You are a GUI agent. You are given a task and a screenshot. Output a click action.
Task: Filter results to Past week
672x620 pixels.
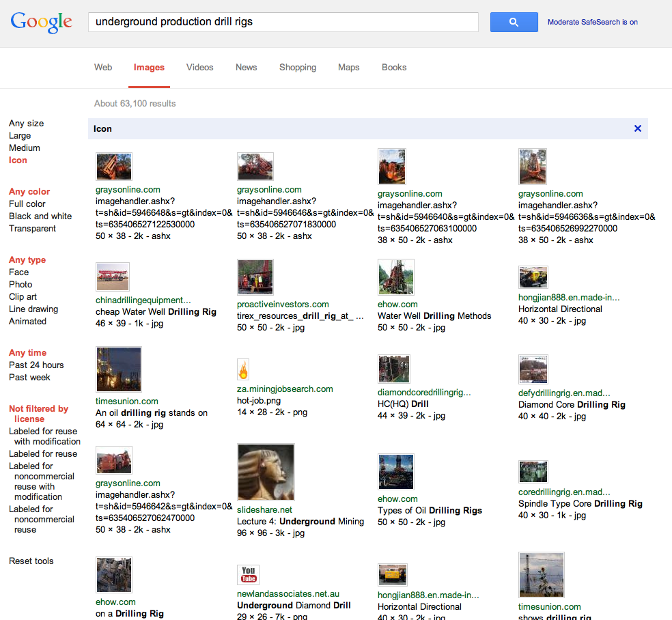(29, 378)
